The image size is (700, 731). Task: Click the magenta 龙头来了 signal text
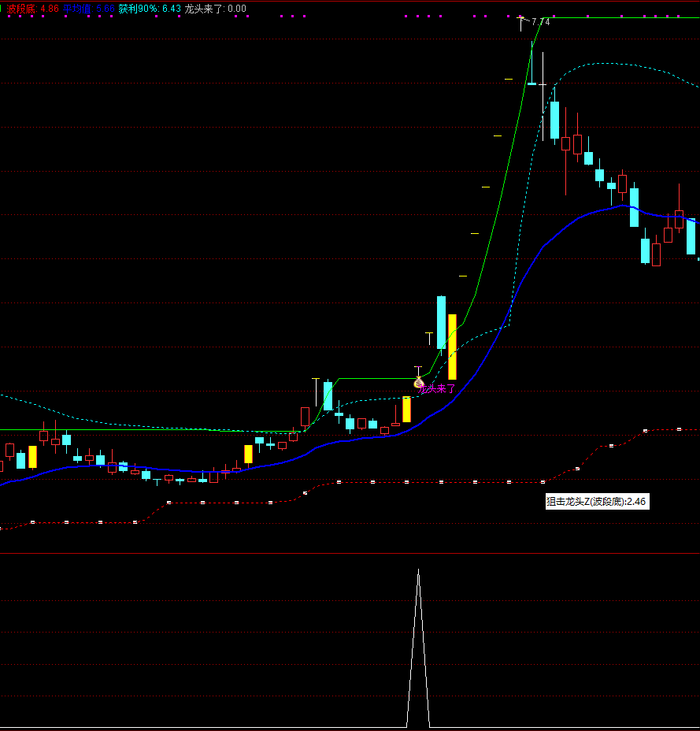pyautogui.click(x=438, y=388)
